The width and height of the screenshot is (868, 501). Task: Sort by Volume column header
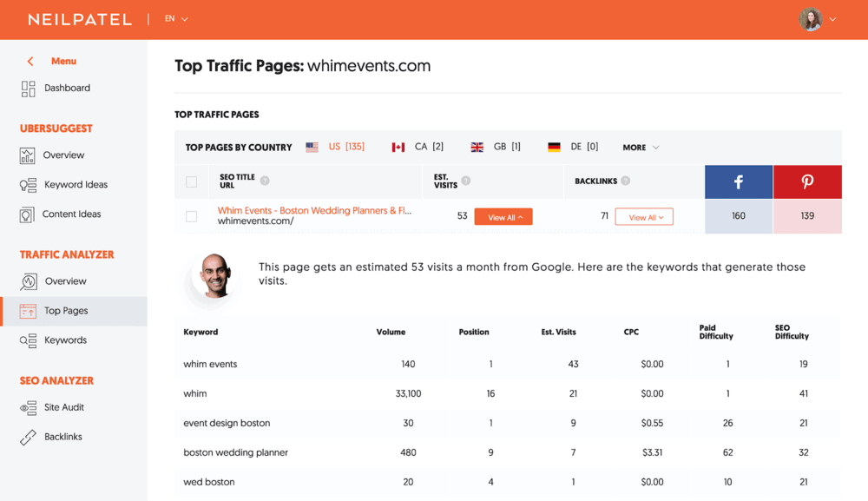click(x=391, y=333)
